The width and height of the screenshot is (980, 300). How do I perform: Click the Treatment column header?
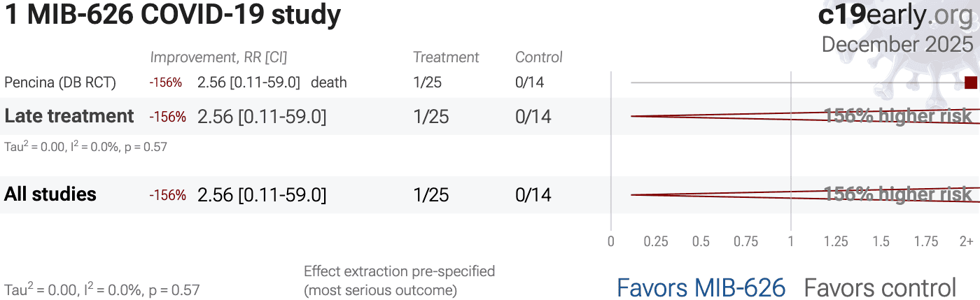point(446,57)
